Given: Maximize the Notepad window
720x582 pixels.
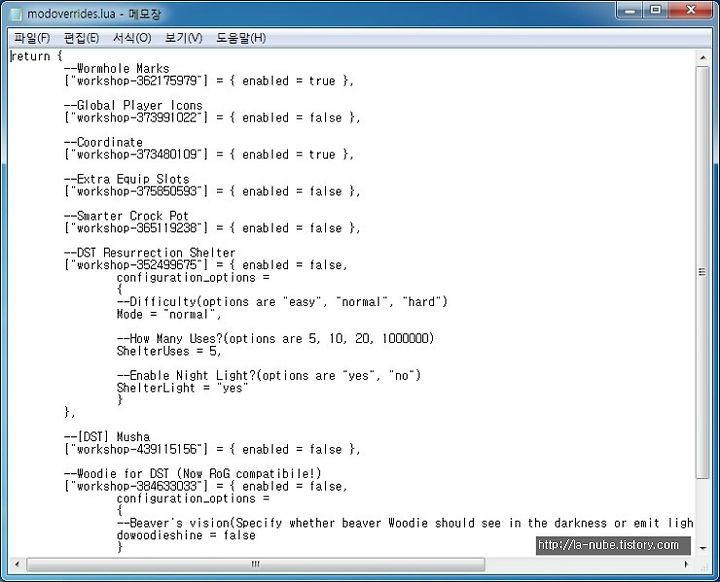Looking at the screenshot, I should (x=656, y=10).
